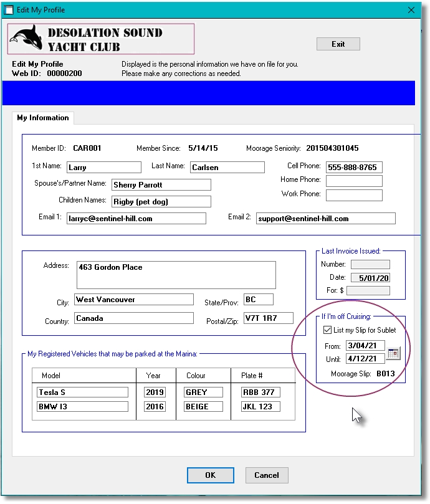Click the Cell Phone field
Image resolution: width=430 pixels, height=504 pixels.
[354, 168]
